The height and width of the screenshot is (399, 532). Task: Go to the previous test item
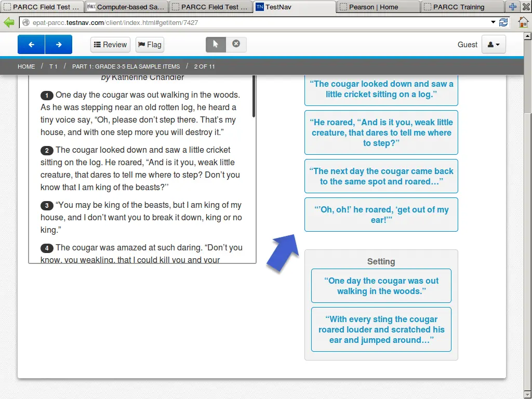(31, 45)
